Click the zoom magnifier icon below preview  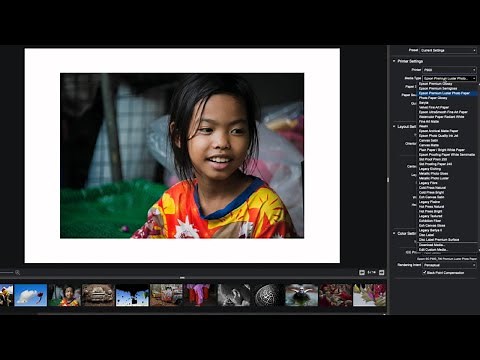point(17,273)
